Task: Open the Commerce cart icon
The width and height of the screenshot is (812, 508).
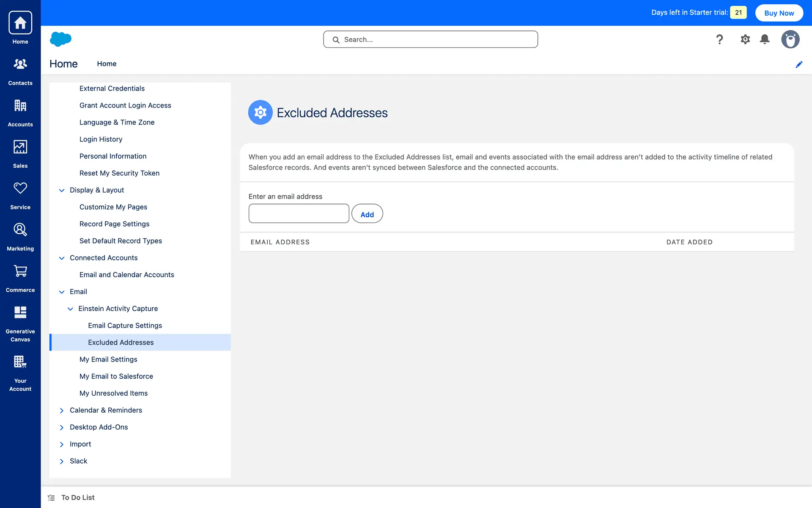Action: coord(20,271)
